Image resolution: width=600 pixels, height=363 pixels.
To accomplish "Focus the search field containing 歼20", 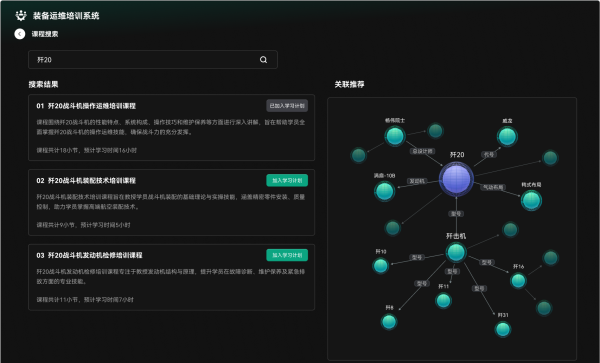I will click(153, 60).
